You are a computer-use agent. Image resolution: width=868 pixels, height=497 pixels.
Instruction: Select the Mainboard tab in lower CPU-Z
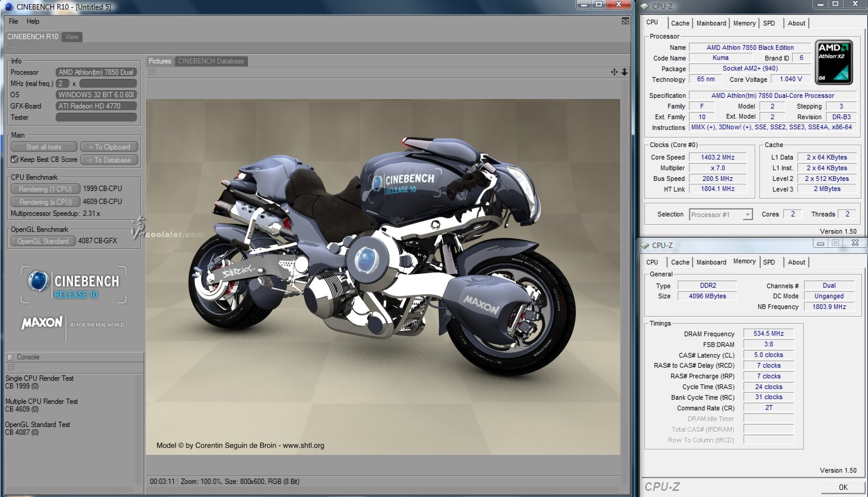click(711, 262)
